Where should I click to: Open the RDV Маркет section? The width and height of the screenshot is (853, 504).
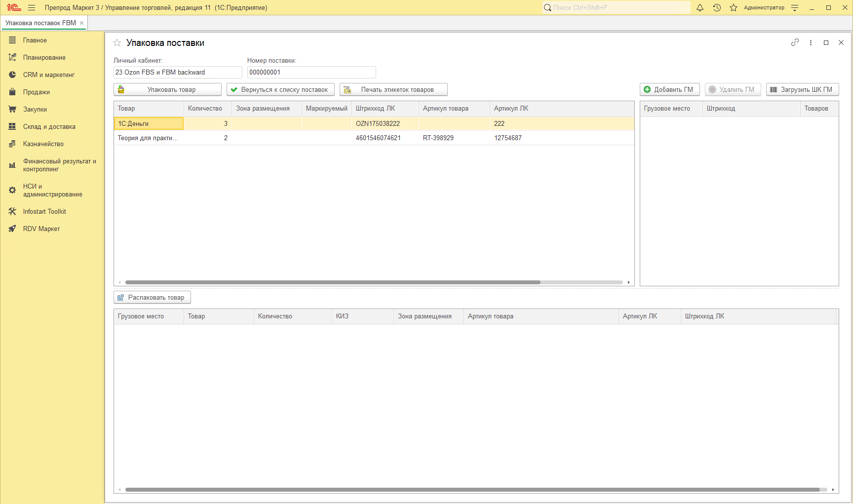pyautogui.click(x=41, y=229)
